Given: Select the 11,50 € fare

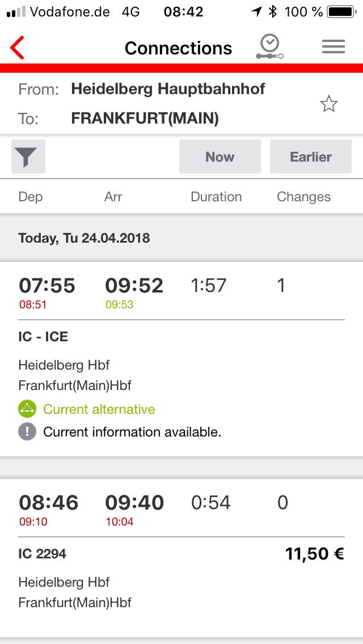Looking at the screenshot, I should 315,554.
